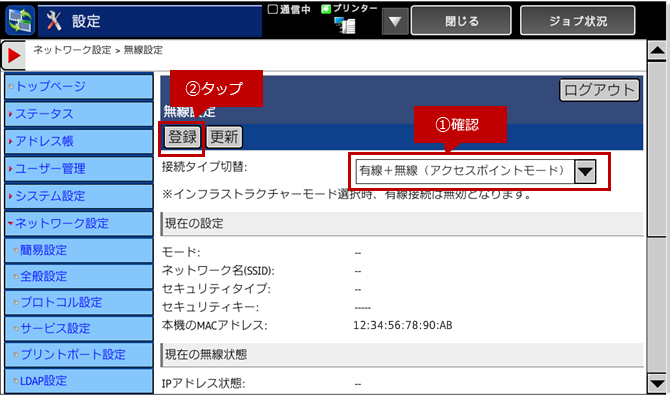This screenshot has width=670, height=396.
Task: Click the scrollbar down arrow
Action: [657, 383]
